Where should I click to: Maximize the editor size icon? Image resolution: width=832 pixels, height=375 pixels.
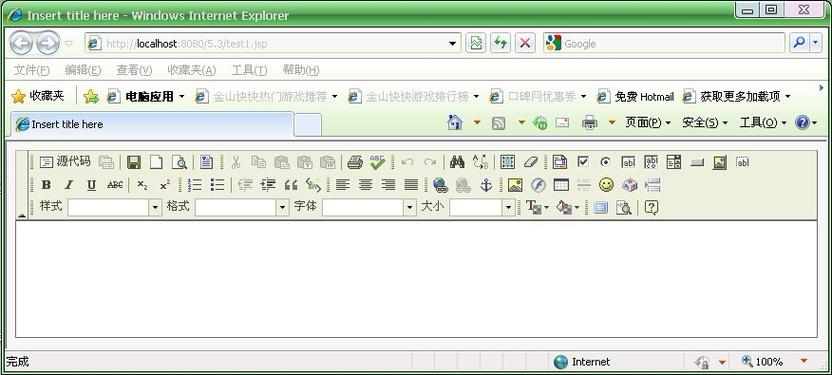tap(601, 207)
